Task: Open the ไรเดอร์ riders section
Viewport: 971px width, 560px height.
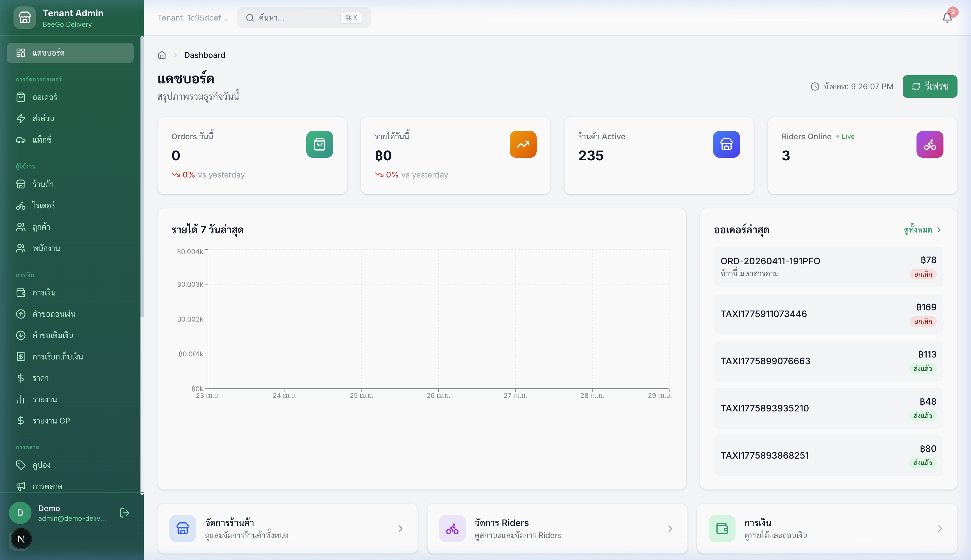Action: tap(44, 205)
